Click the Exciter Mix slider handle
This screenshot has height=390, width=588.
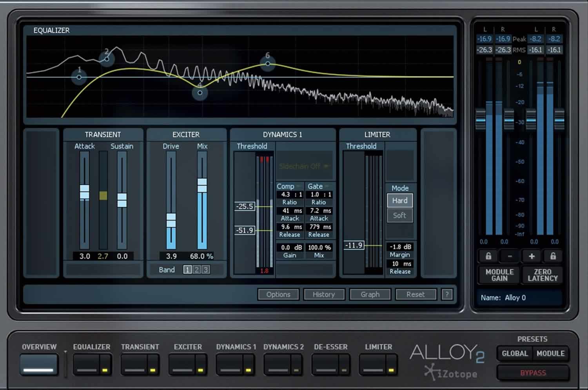point(202,185)
